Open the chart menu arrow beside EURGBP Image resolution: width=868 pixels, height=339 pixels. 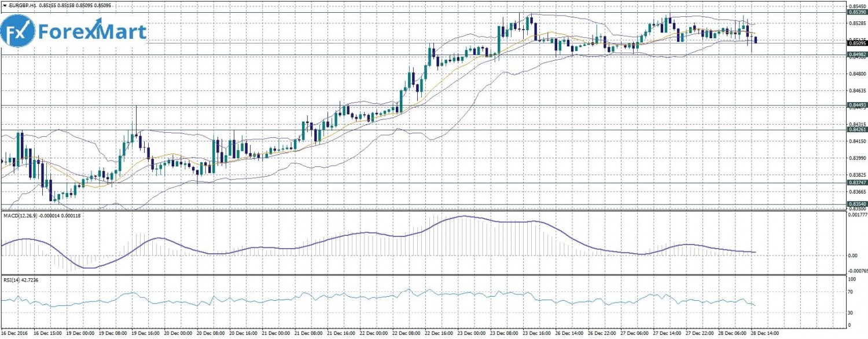4,5
